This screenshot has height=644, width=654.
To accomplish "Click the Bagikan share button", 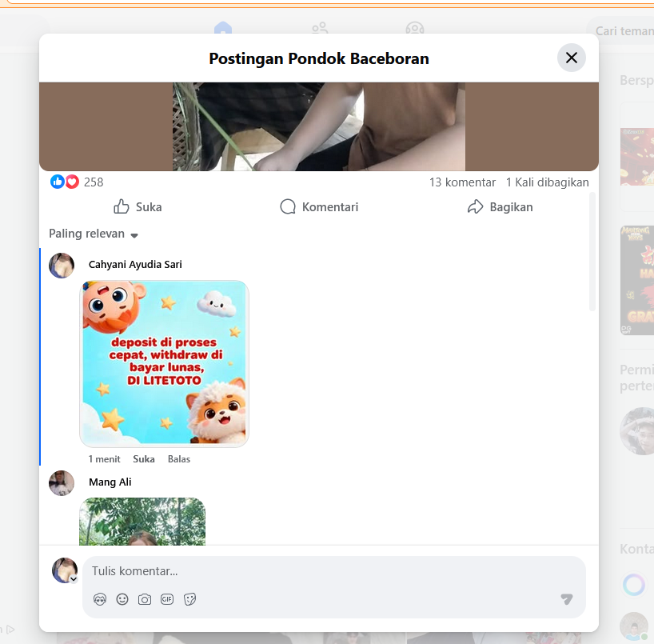I will 500,206.
